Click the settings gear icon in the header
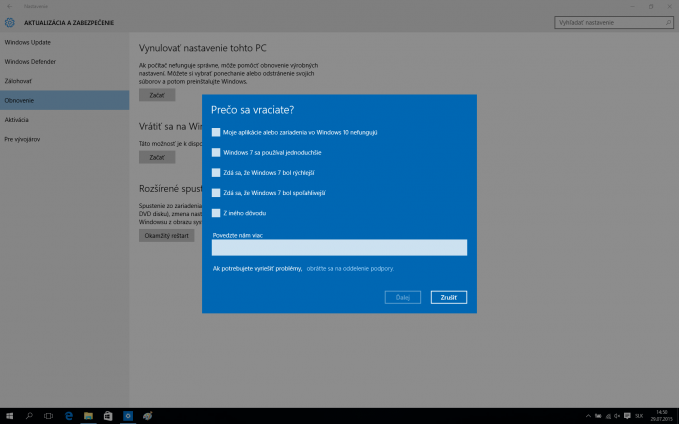This screenshot has width=679, height=424. 10,23
